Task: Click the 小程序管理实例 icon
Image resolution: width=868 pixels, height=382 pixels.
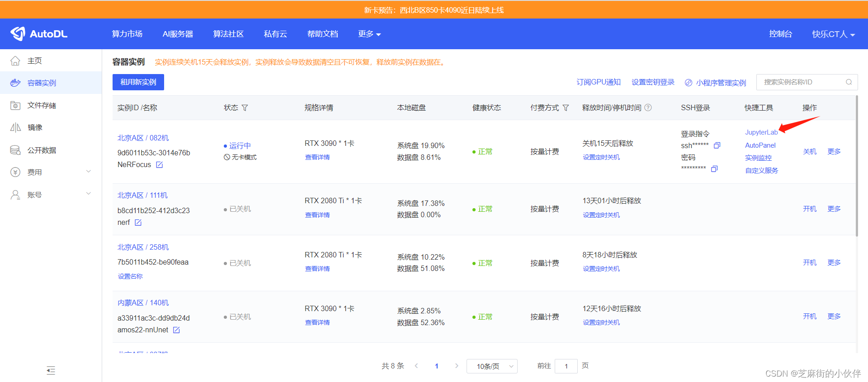Action: [689, 83]
